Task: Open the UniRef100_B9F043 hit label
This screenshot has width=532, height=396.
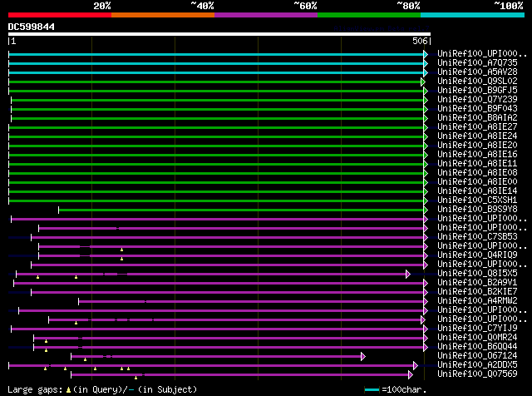Action: pyautogui.click(x=477, y=109)
